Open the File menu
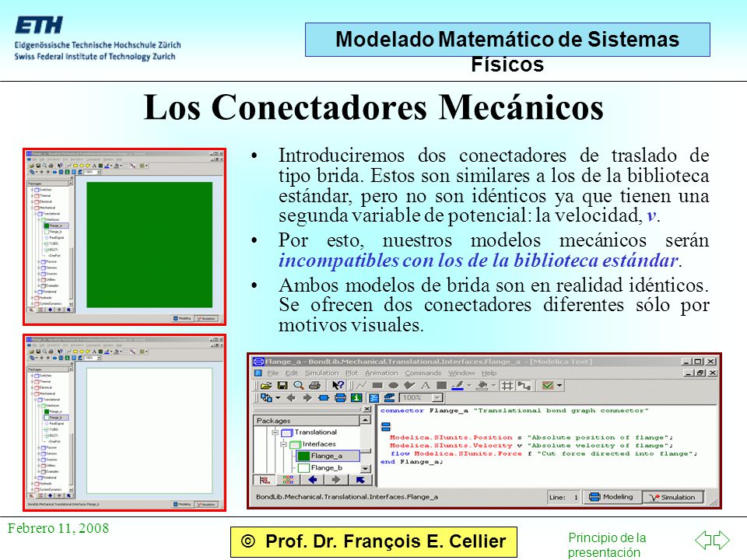This screenshot has width=747, height=560. (x=273, y=373)
